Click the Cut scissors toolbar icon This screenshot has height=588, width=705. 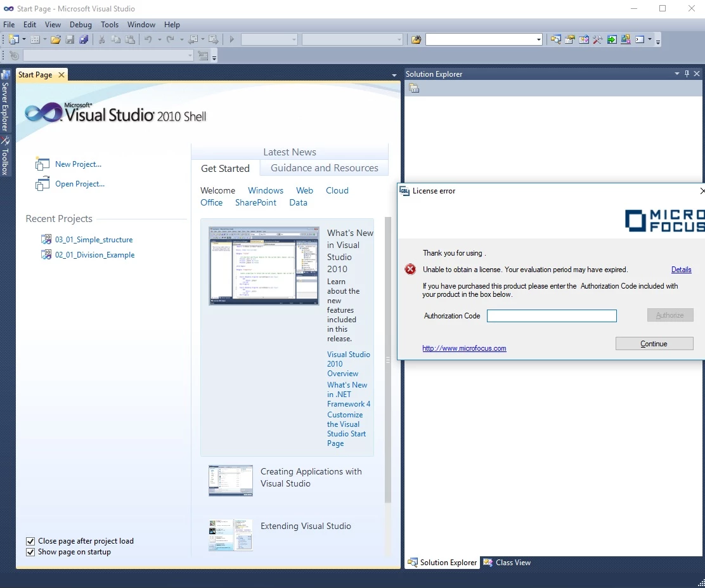click(x=101, y=39)
